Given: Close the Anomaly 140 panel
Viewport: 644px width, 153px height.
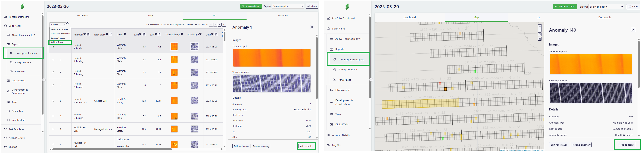Looking at the screenshot, I should tap(633, 30).
